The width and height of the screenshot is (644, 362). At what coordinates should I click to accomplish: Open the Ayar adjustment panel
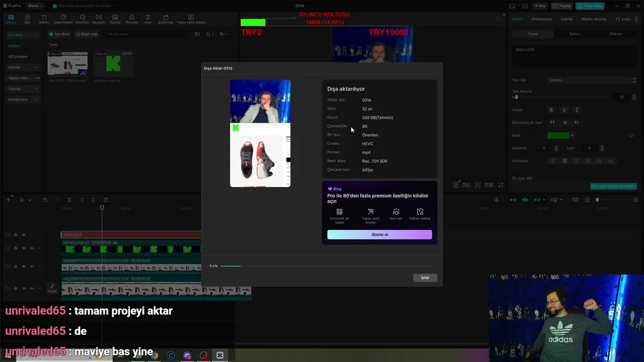pyautogui.click(x=148, y=19)
